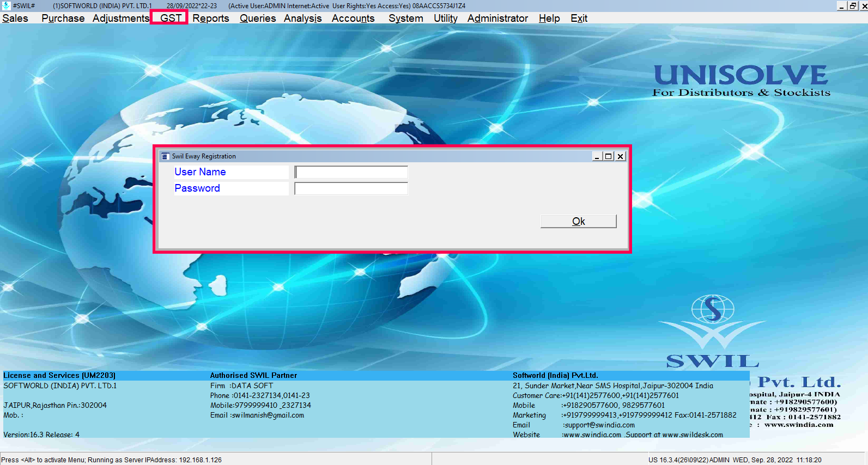Open the GST menu
Screen dimensions: 868x465
[x=171, y=19]
